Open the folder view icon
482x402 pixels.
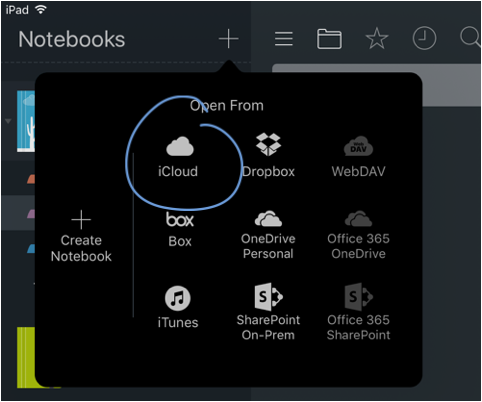click(x=329, y=39)
